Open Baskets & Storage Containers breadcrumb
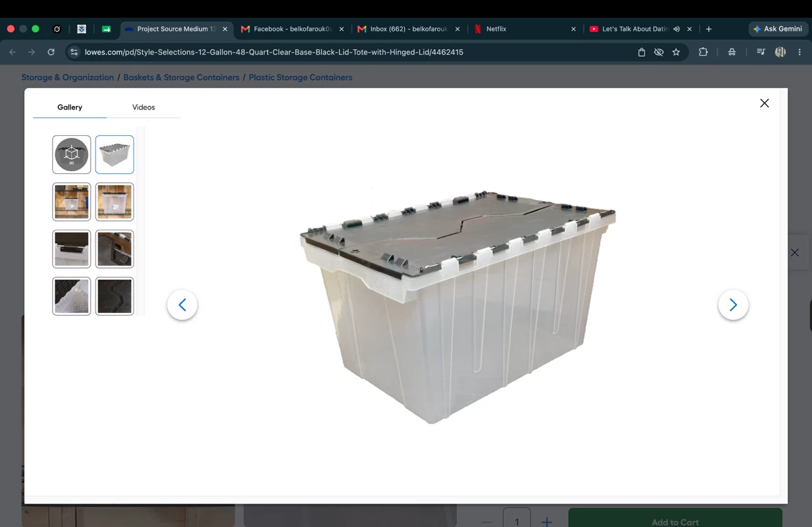The width and height of the screenshot is (812, 527). [181, 77]
